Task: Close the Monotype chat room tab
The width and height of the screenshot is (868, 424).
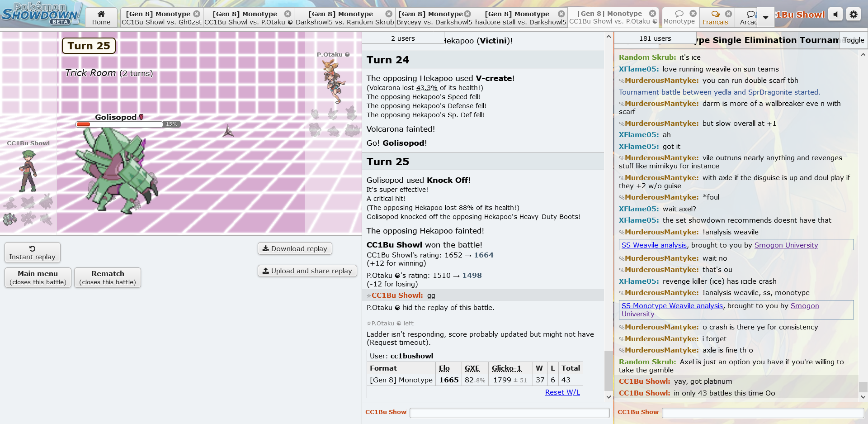Action: coord(693,14)
